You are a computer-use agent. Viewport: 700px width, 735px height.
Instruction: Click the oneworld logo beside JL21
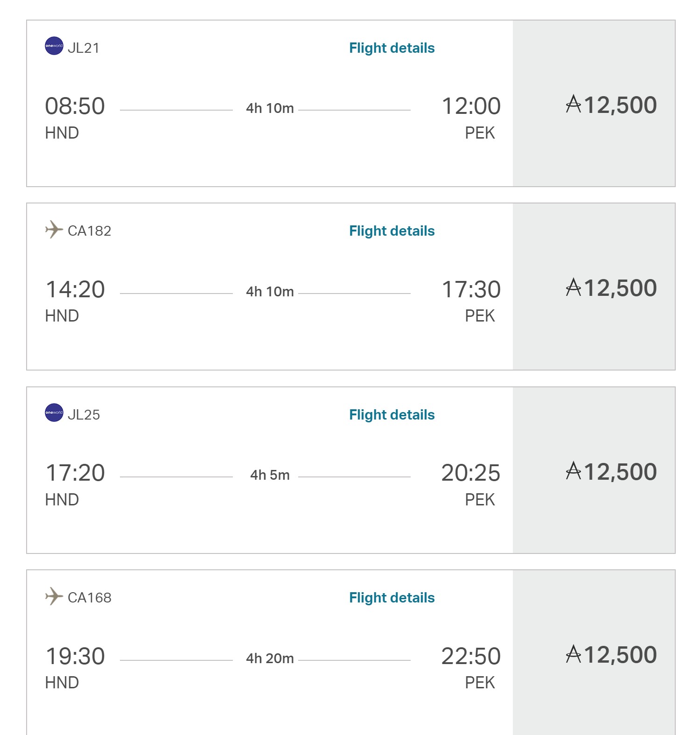click(54, 46)
